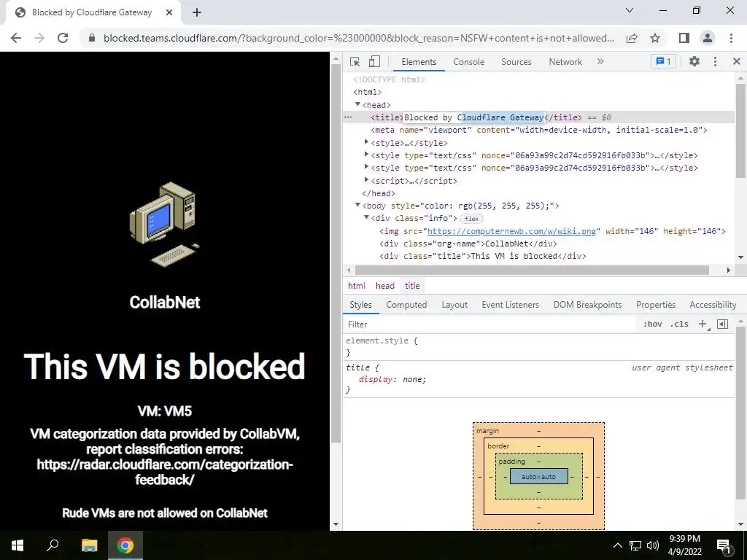Open the Computed styles tab

click(x=406, y=305)
